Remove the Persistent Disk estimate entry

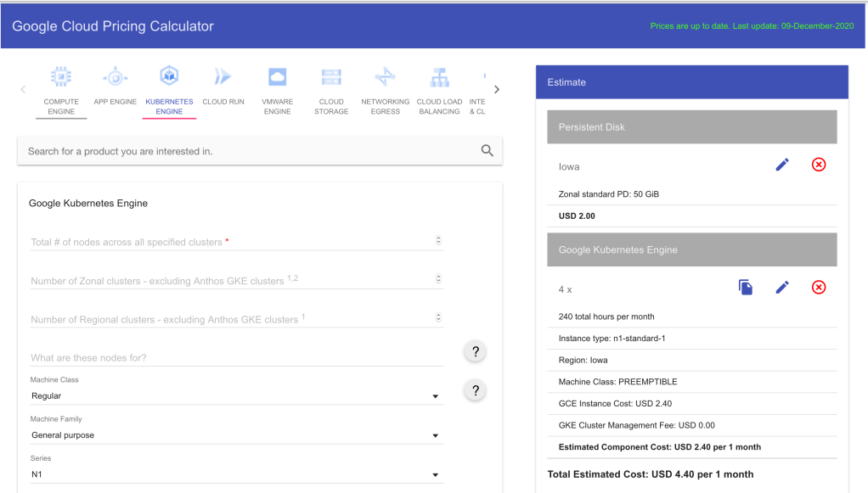(x=819, y=165)
